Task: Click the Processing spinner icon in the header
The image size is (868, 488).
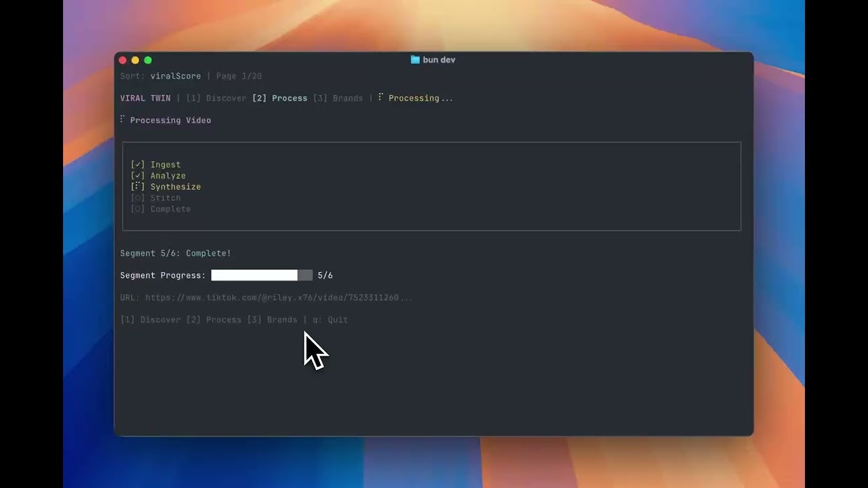Action: click(381, 98)
